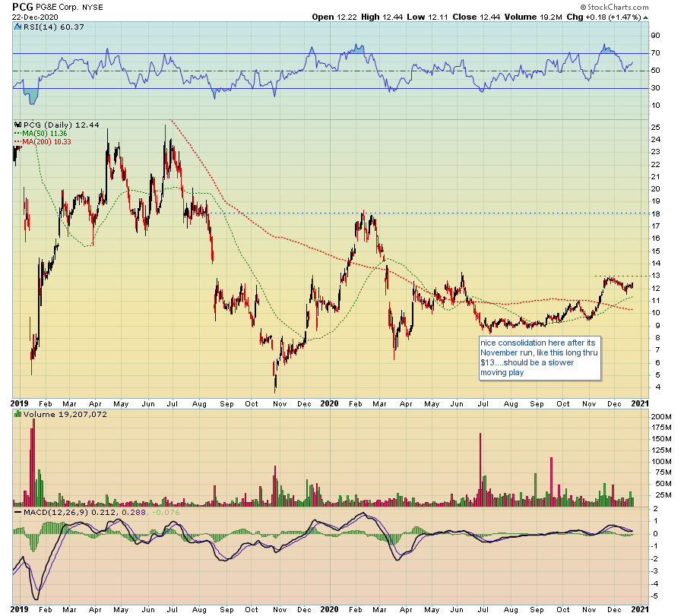Click the Chg +0.18 (+1.47%) value

pyautogui.click(x=603, y=17)
